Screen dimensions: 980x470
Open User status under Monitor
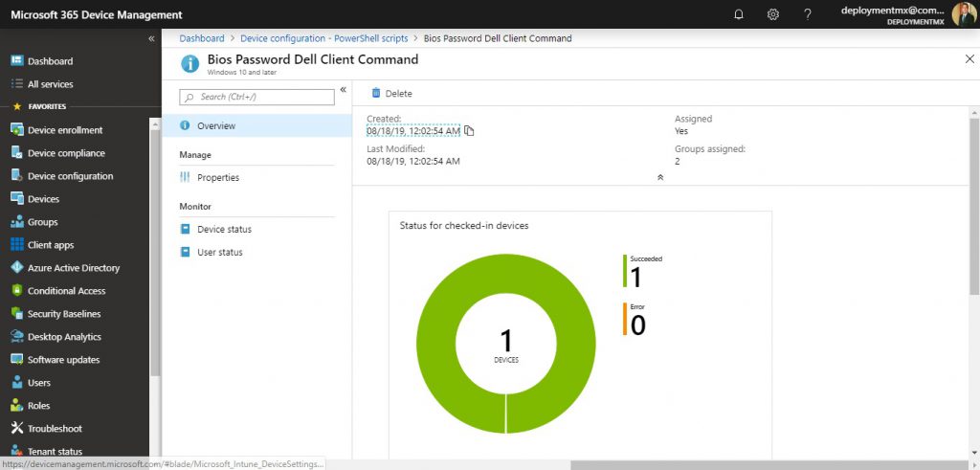(x=219, y=253)
